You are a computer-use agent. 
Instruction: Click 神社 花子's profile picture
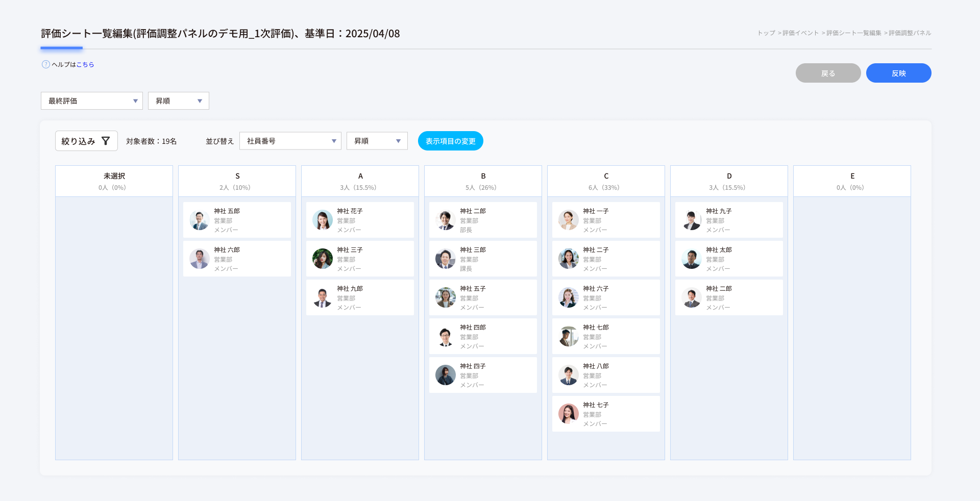pos(323,220)
